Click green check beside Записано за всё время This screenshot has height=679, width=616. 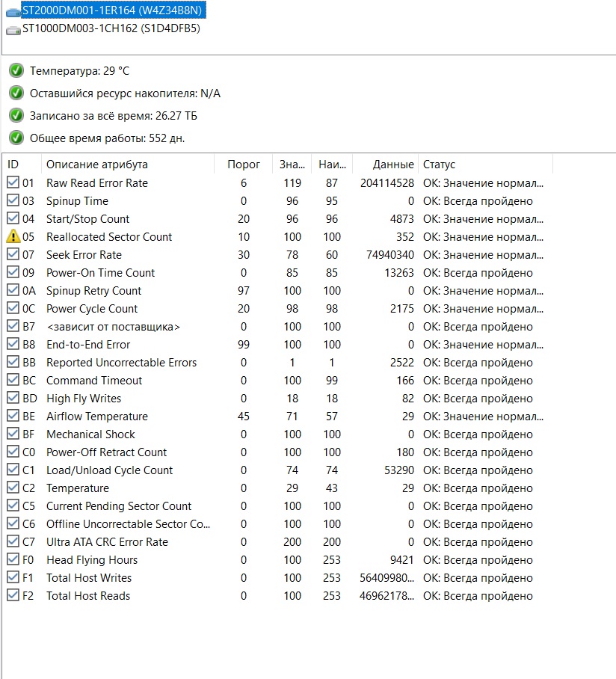[16, 116]
